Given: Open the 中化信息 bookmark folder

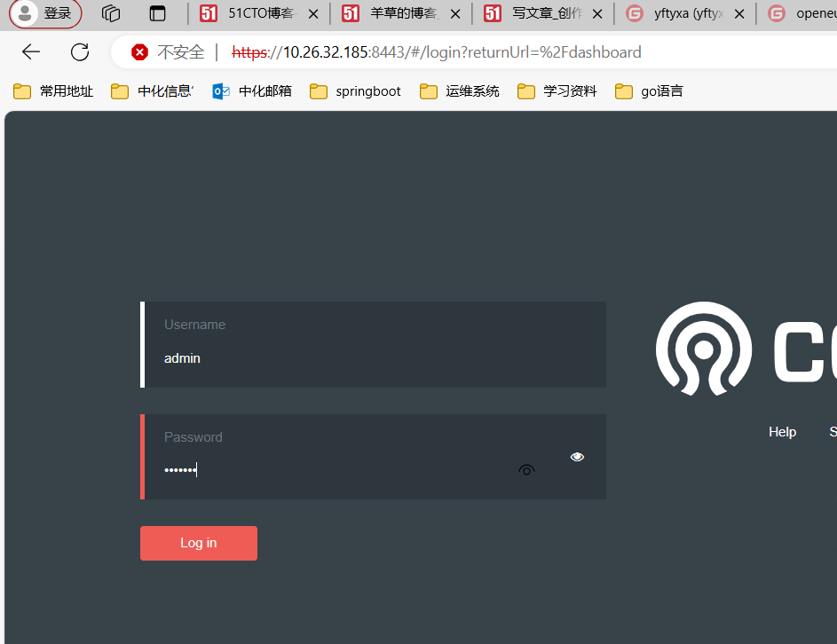Looking at the screenshot, I should pyautogui.click(x=152, y=91).
